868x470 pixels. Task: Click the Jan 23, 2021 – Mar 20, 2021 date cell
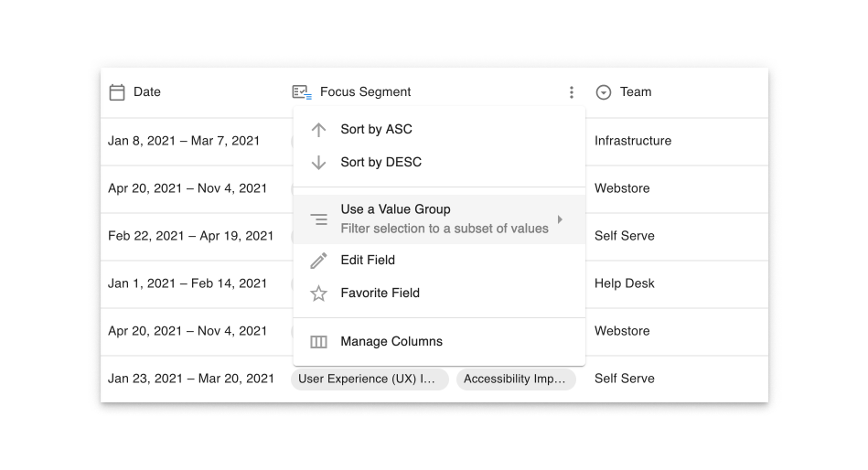pos(191,379)
